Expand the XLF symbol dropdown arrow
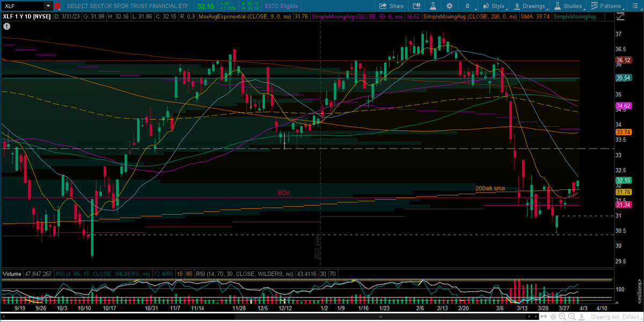The width and height of the screenshot is (644, 322). (48, 6)
